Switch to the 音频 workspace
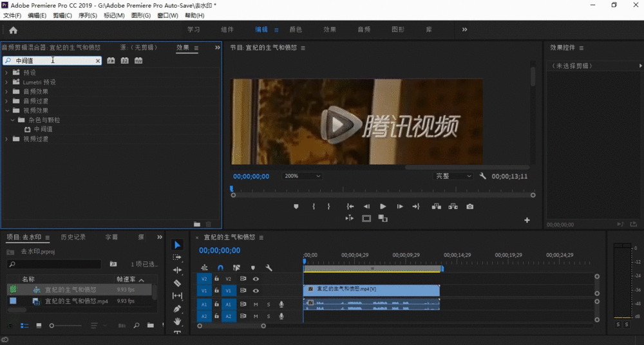The height and width of the screenshot is (345, 644). (364, 30)
